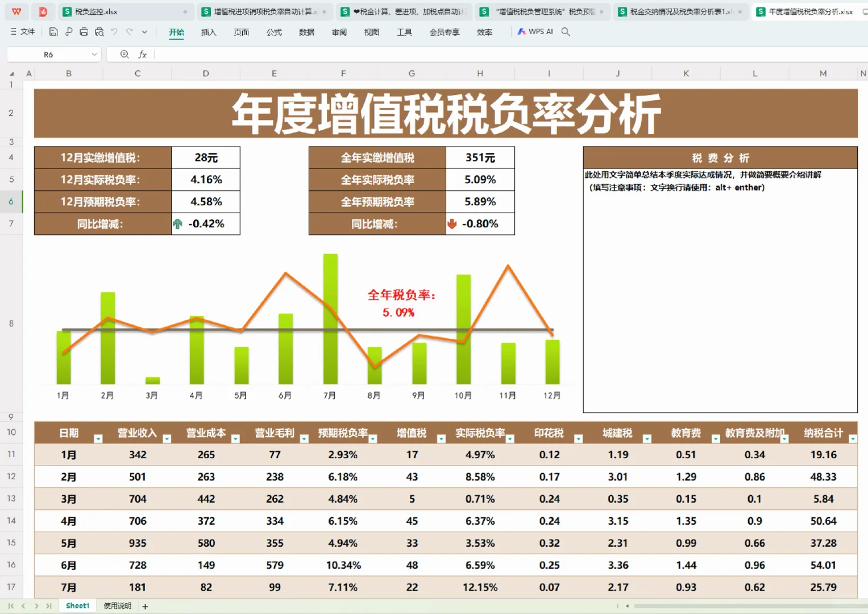
Task: Switch to the 数据 ribbon tab
Action: click(306, 32)
